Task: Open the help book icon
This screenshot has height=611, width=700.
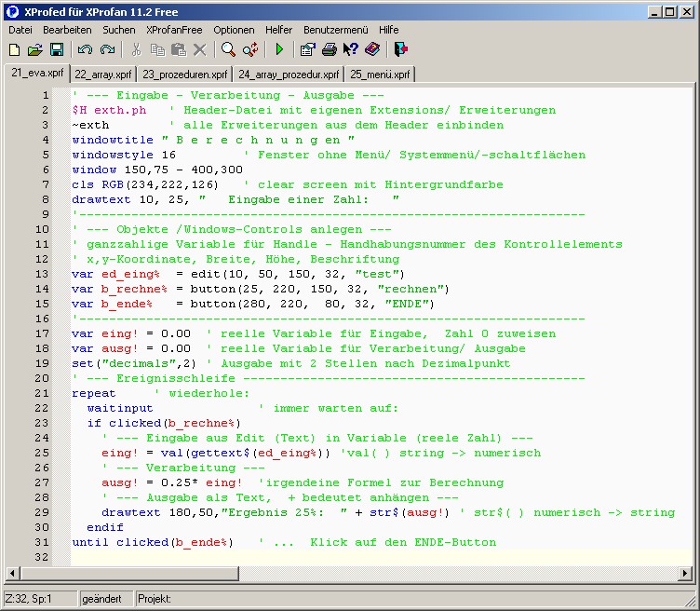Action: [372, 49]
